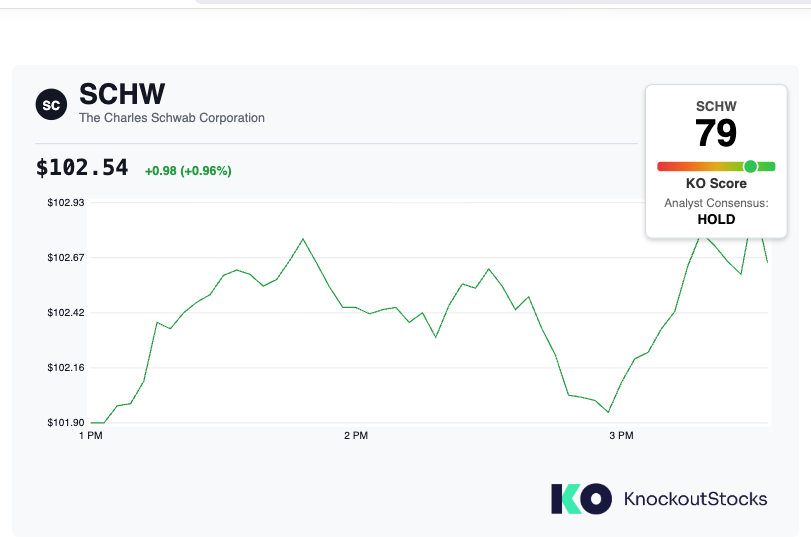
Task: Click the $102.54 current price
Action: [82, 168]
